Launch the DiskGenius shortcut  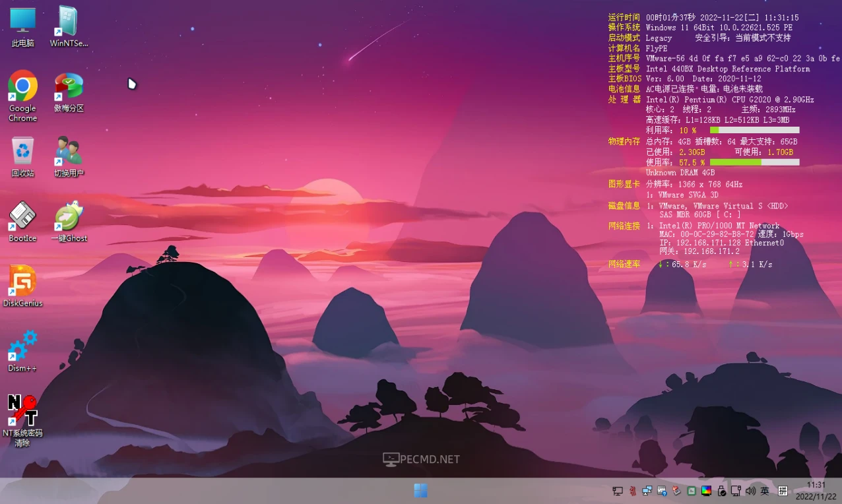[22, 286]
